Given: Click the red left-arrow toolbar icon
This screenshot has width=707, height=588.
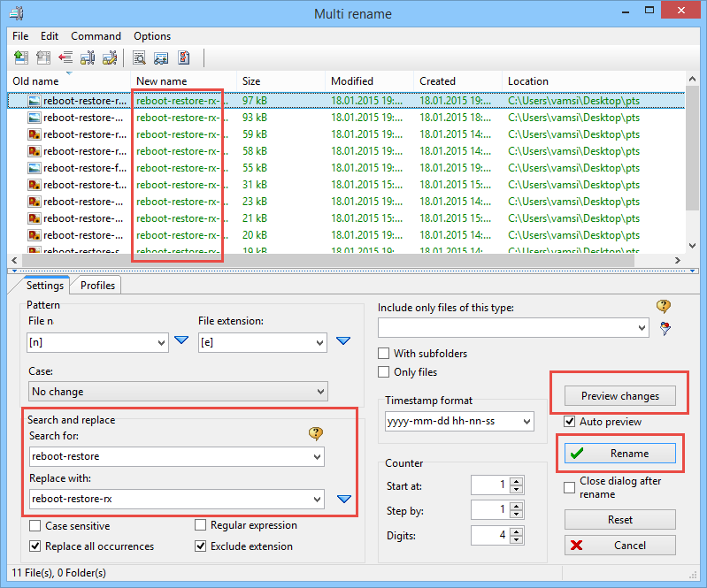Looking at the screenshot, I should [x=65, y=58].
